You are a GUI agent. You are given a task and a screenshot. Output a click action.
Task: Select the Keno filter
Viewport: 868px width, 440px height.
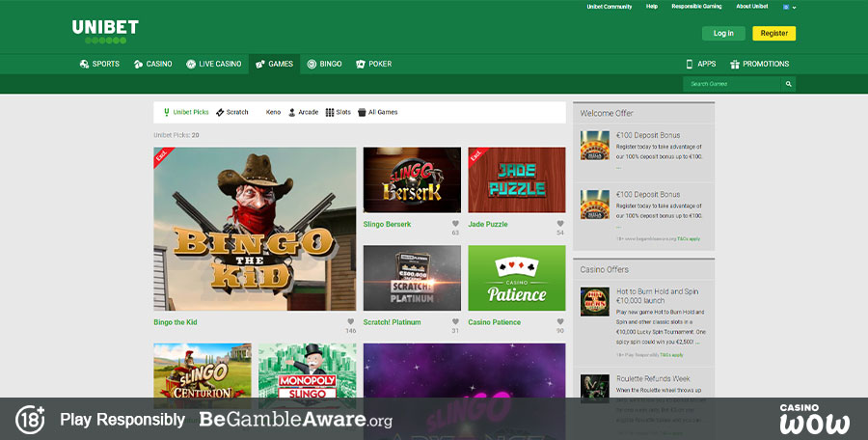[273, 112]
